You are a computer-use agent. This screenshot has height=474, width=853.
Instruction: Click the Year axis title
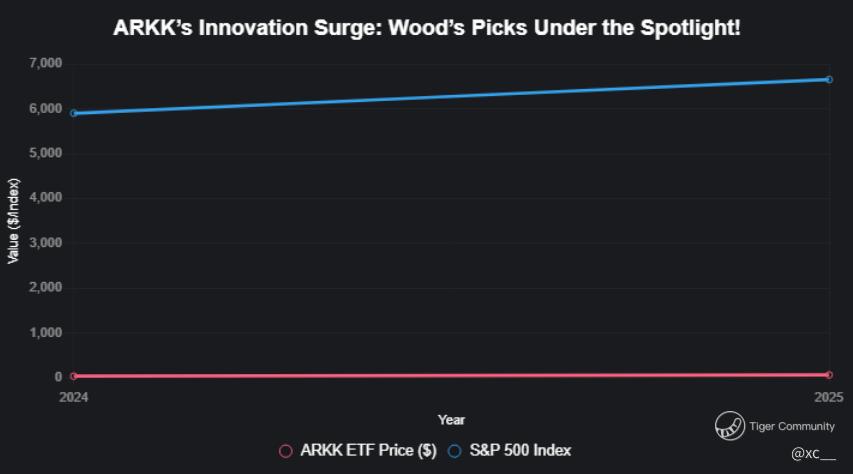[x=451, y=420]
